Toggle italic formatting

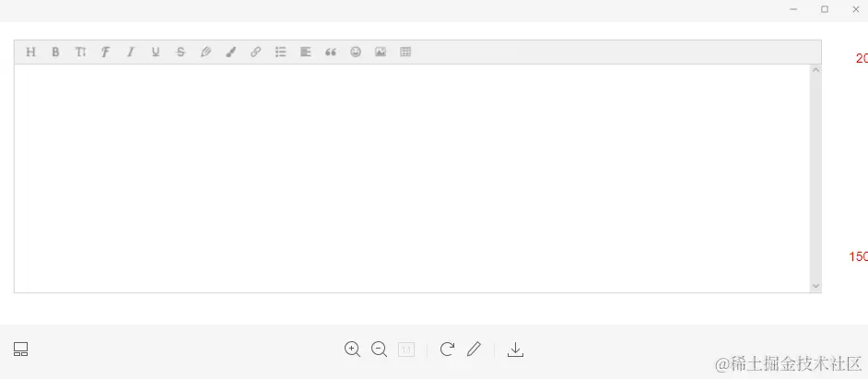[x=131, y=52]
